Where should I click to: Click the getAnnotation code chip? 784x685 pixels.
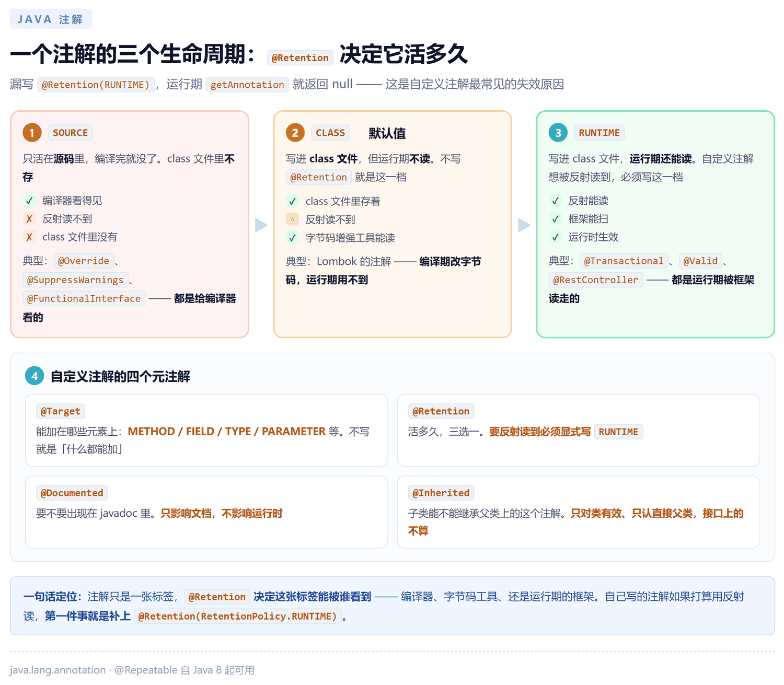point(247,85)
